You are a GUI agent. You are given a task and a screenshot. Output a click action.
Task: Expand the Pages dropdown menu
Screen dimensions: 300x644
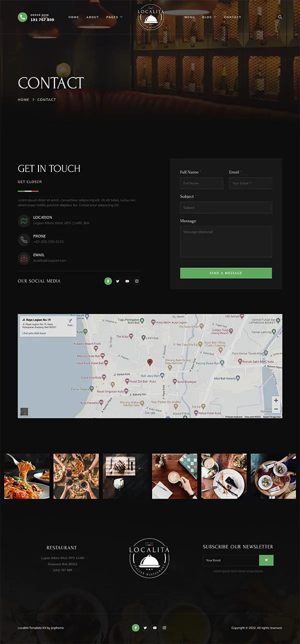click(114, 17)
